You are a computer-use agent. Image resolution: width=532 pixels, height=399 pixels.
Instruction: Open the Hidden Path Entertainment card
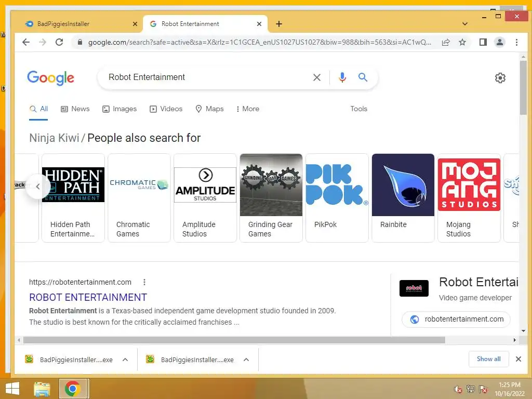pos(73,198)
